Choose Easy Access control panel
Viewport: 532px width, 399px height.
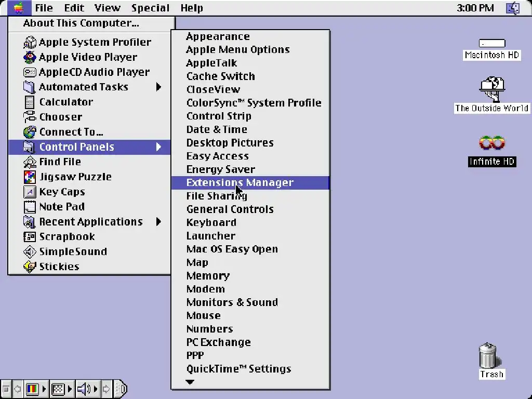pyautogui.click(x=250, y=156)
